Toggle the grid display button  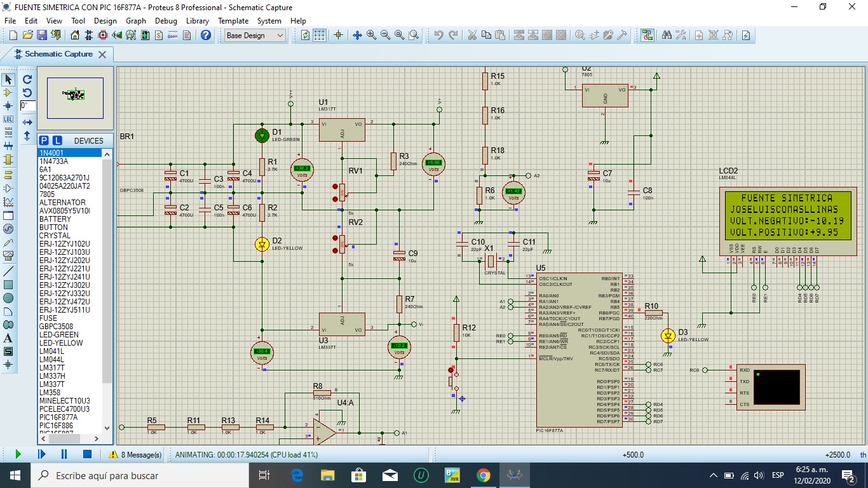point(320,36)
